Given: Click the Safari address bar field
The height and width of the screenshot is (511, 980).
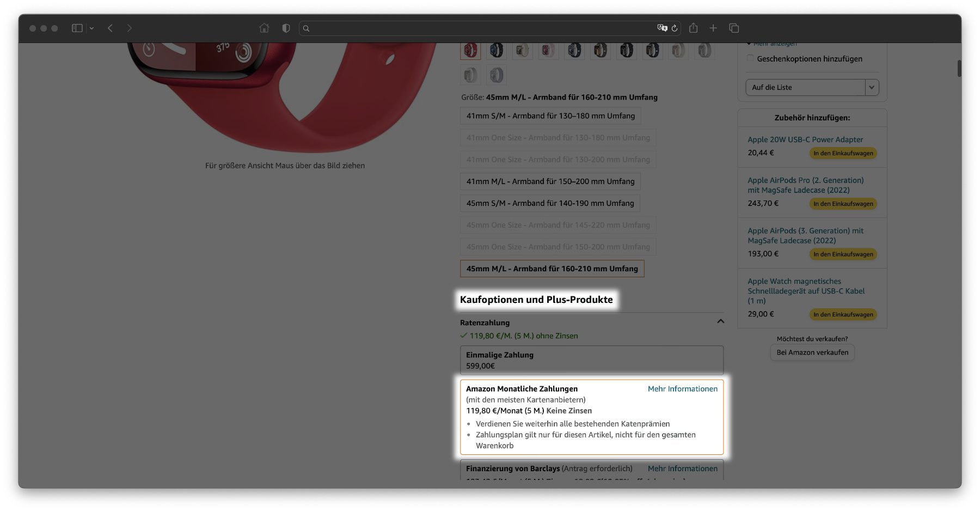Looking at the screenshot, I should click(479, 28).
